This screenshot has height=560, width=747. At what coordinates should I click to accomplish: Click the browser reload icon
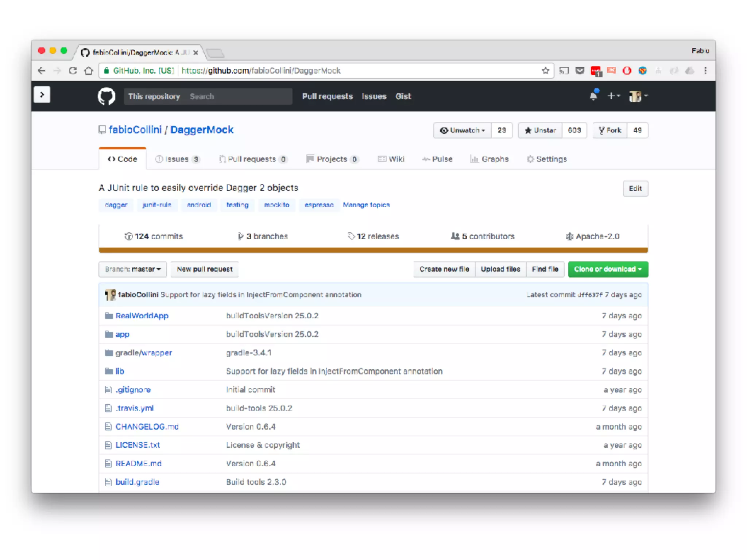pos(73,71)
